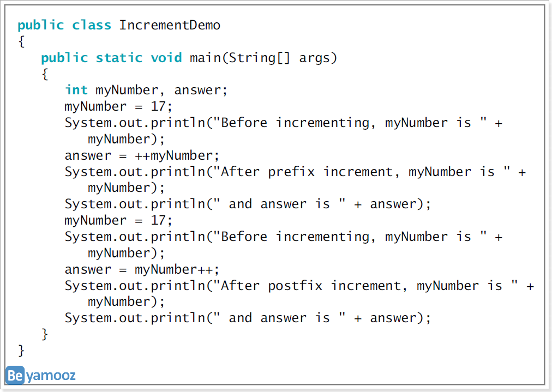This screenshot has height=392, width=552.
Task: Click 'myNumber, answer;' variable names
Action: click(x=161, y=91)
